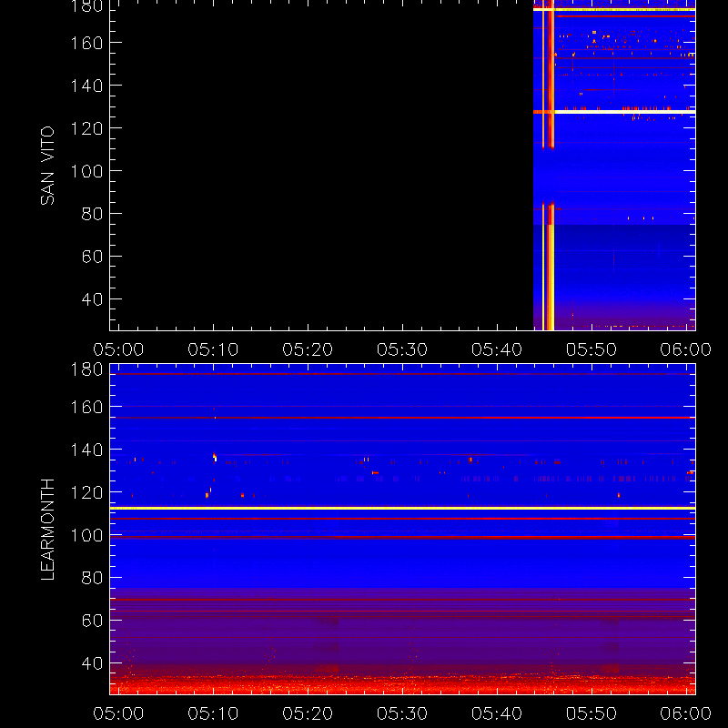This screenshot has height=728, width=728.
Task: Click 05:30 under the San Vito plot
Action: (x=402, y=349)
